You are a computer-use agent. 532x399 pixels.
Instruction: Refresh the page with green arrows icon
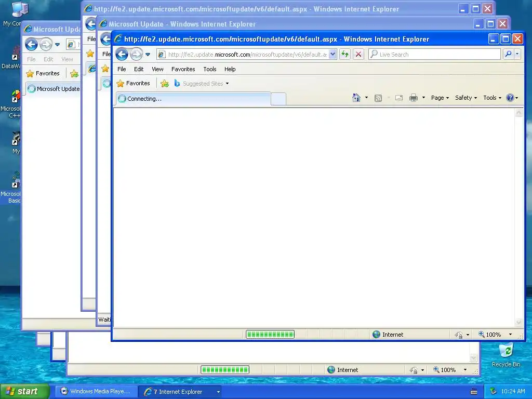[345, 54]
